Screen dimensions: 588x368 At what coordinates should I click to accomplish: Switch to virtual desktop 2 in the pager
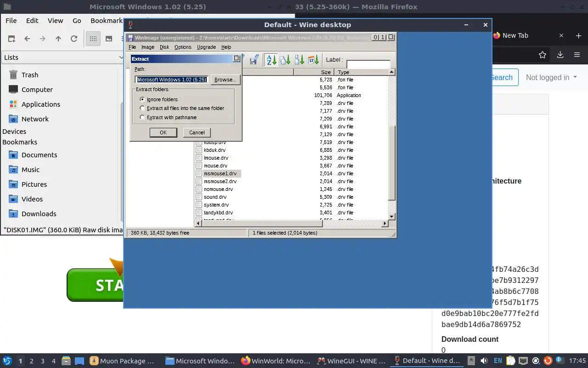[32, 361]
